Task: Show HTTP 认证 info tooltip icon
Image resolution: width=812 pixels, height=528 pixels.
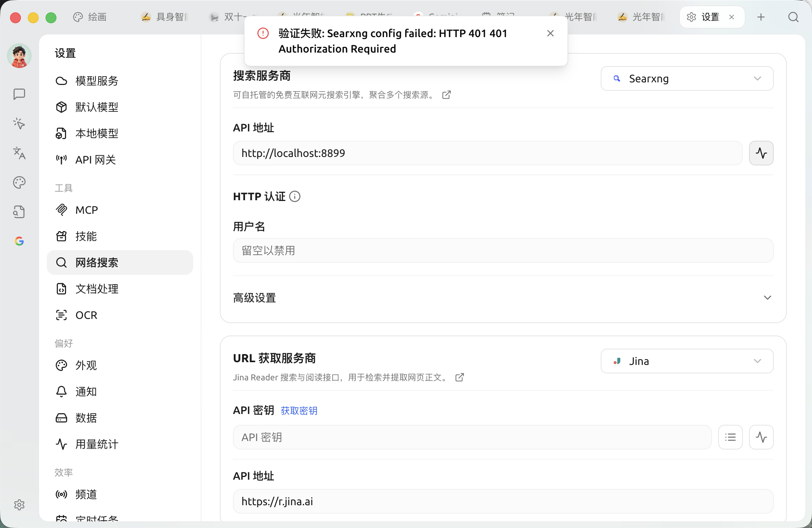Action: tap(295, 197)
